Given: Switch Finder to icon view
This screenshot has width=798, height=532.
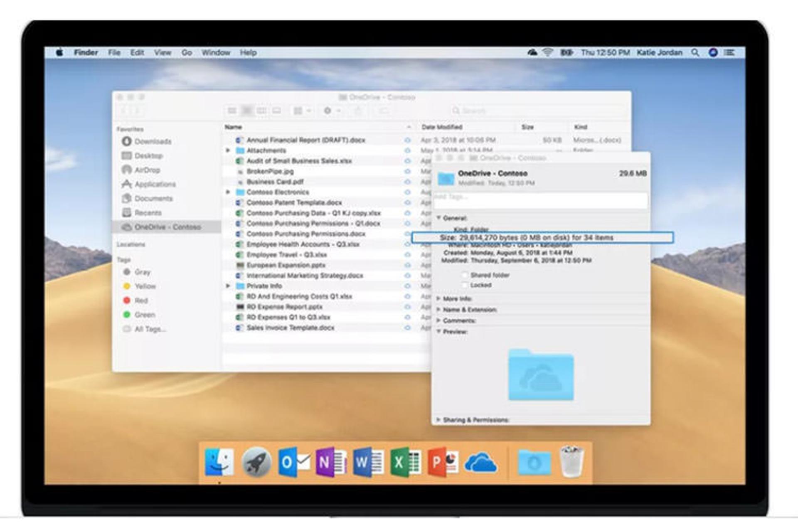Looking at the screenshot, I should click(x=232, y=111).
